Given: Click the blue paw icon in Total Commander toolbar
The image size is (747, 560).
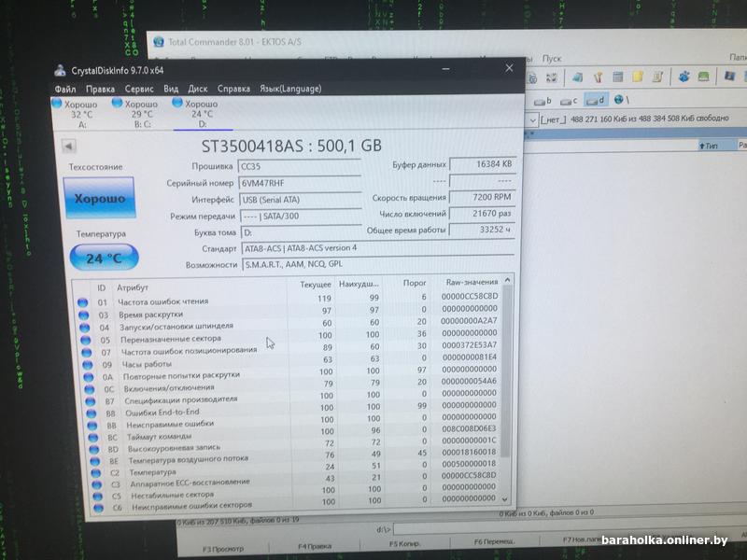Looking at the screenshot, I should pyautogui.click(x=684, y=76).
